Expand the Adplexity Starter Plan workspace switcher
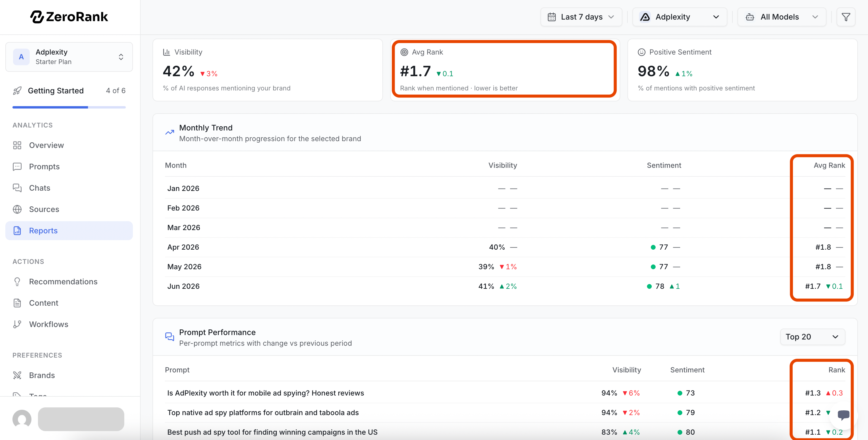868x440 pixels. (x=69, y=57)
